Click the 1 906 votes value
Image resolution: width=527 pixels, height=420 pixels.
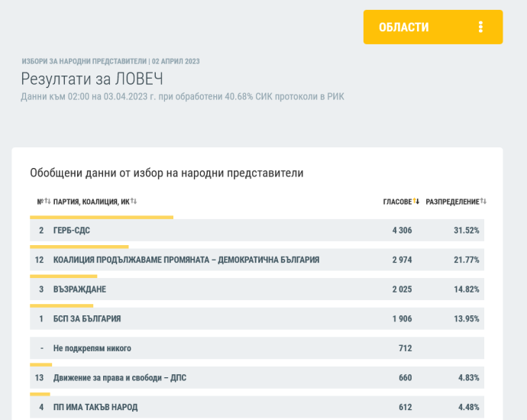(x=402, y=318)
